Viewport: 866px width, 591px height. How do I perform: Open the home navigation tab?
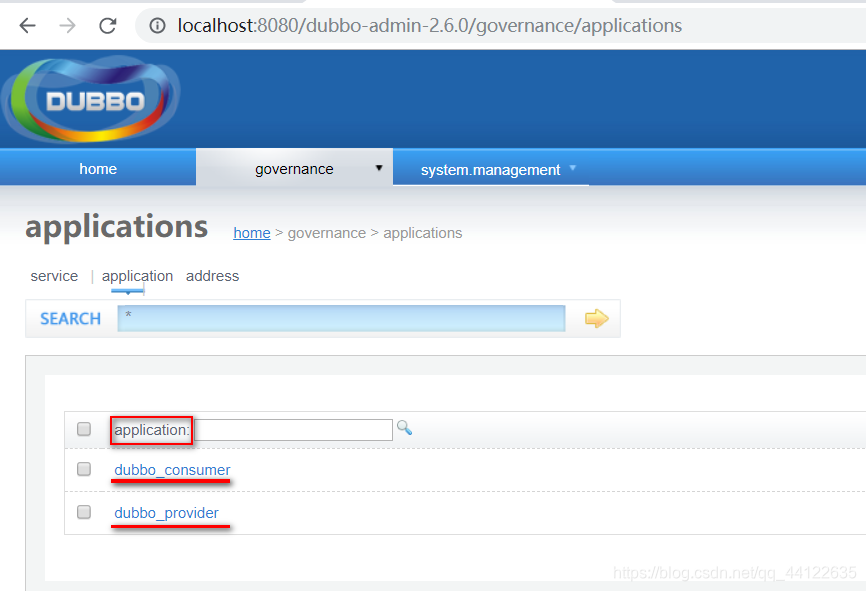98,168
